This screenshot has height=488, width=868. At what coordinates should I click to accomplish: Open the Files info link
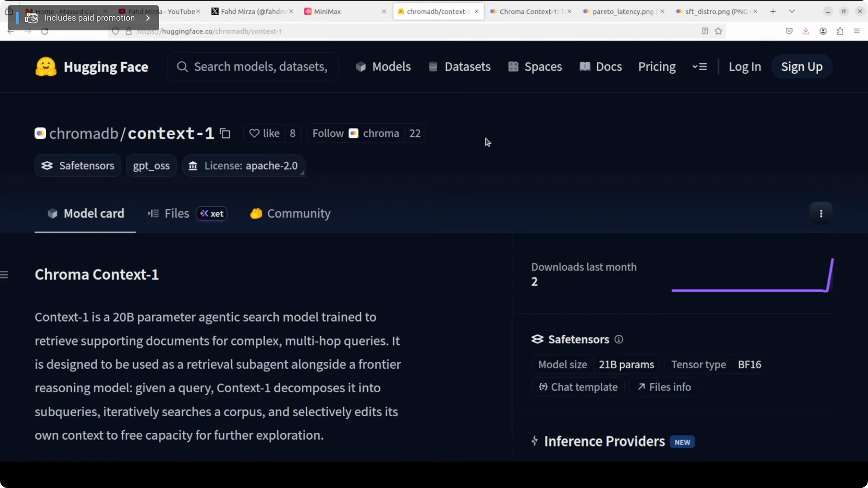pyautogui.click(x=665, y=387)
